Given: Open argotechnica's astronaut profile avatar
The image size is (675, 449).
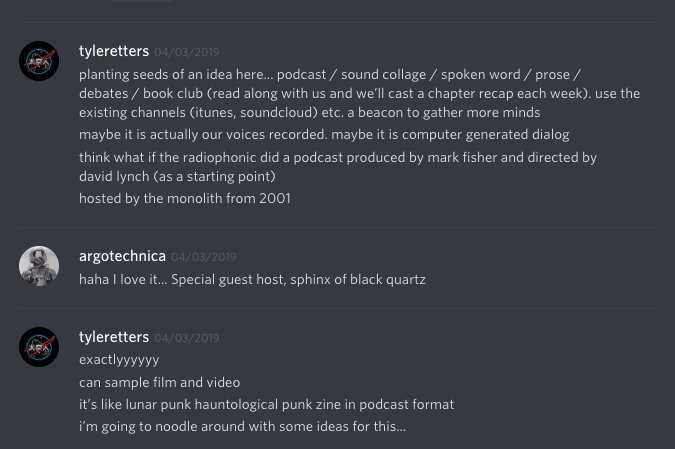Looking at the screenshot, I should [39, 266].
